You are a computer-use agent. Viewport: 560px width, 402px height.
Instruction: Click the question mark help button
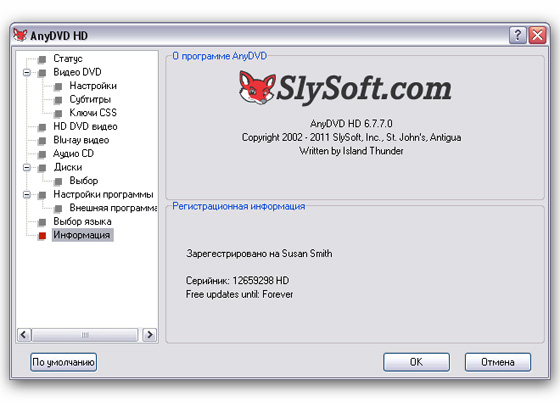(x=518, y=35)
